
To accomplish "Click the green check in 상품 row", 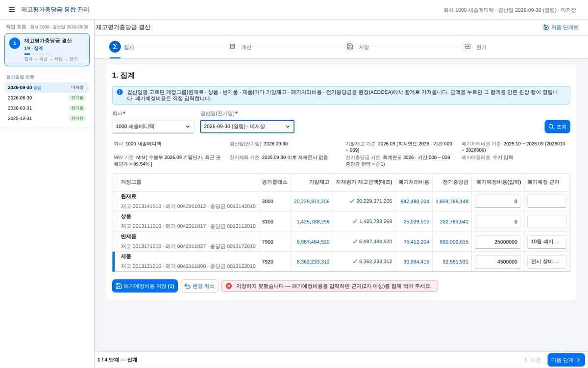I will [x=354, y=221].
